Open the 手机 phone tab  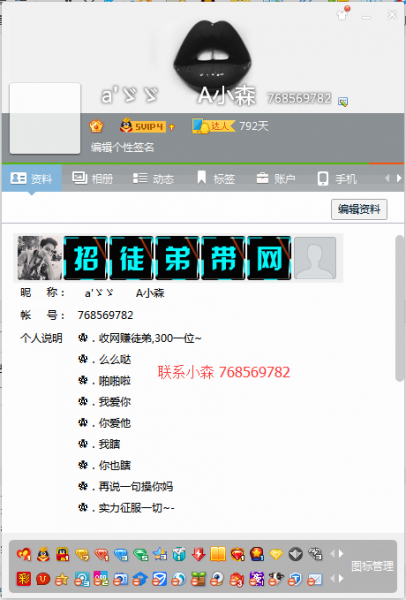pyautogui.click(x=337, y=178)
